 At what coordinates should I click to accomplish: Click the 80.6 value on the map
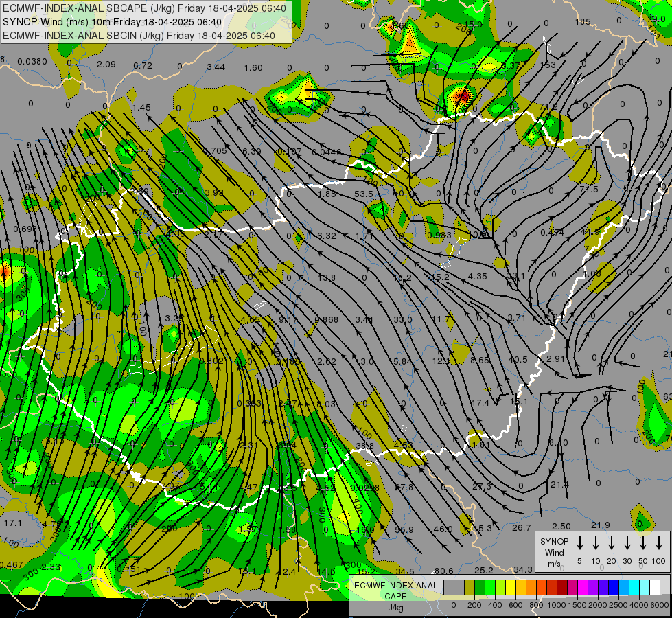click(443, 571)
